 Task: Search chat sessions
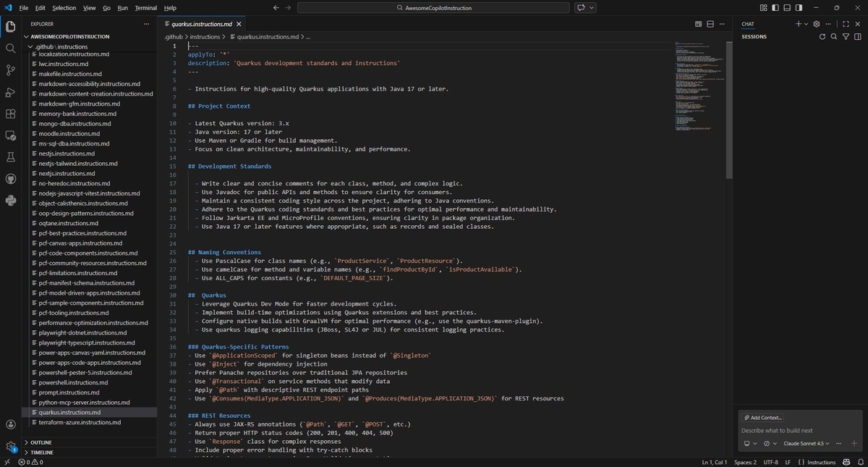[834, 36]
